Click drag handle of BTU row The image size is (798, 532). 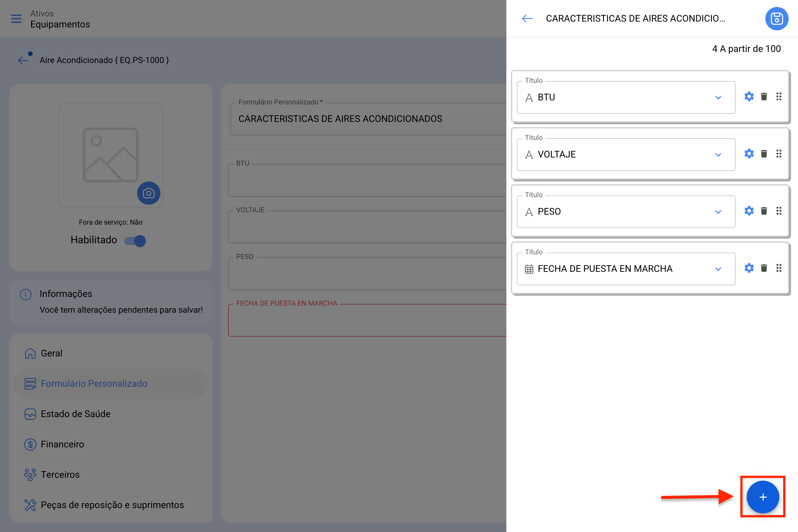pos(779,97)
